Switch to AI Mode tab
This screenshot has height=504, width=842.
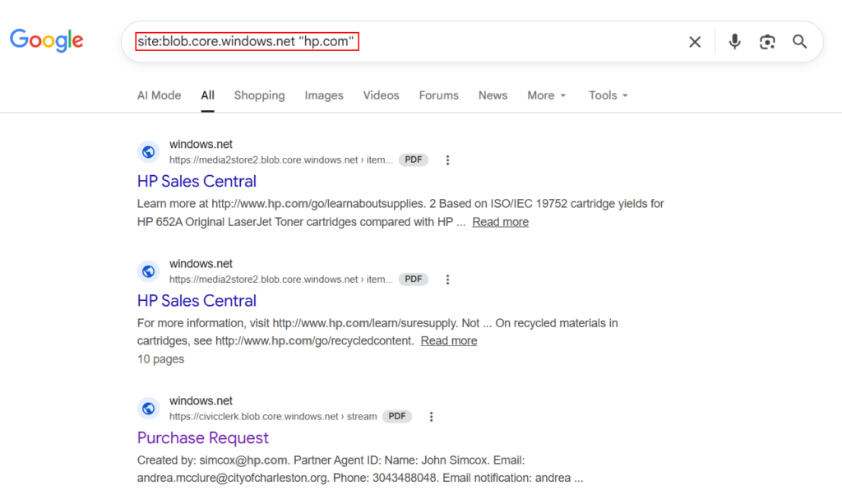click(x=159, y=95)
